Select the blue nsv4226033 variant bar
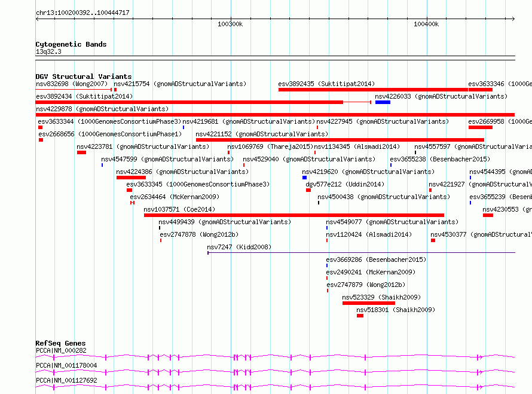 tap(383, 102)
